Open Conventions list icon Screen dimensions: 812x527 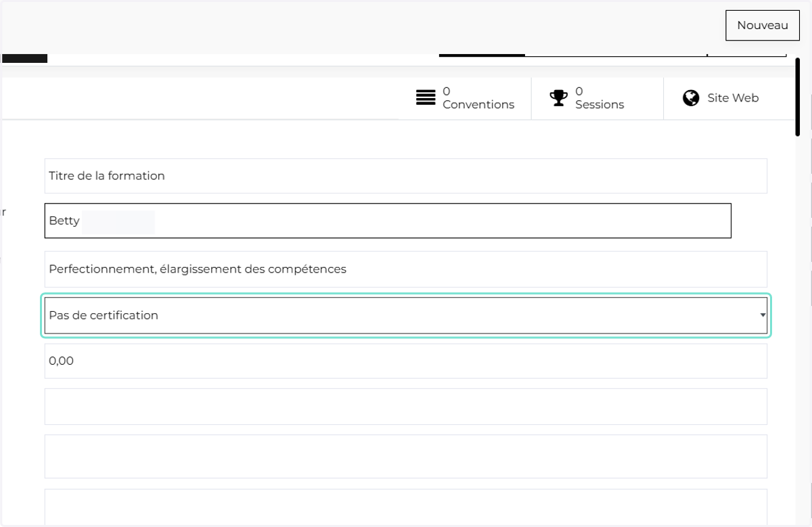click(x=426, y=98)
